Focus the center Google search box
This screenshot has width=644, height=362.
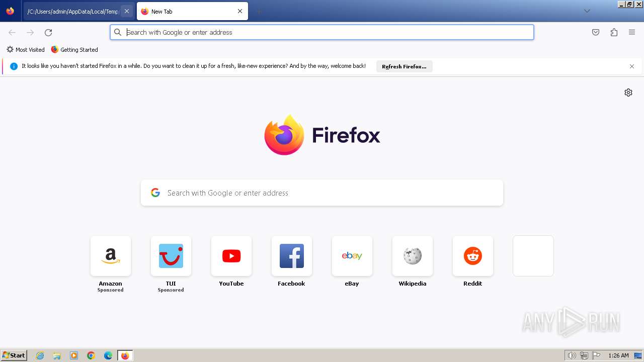tap(322, 193)
